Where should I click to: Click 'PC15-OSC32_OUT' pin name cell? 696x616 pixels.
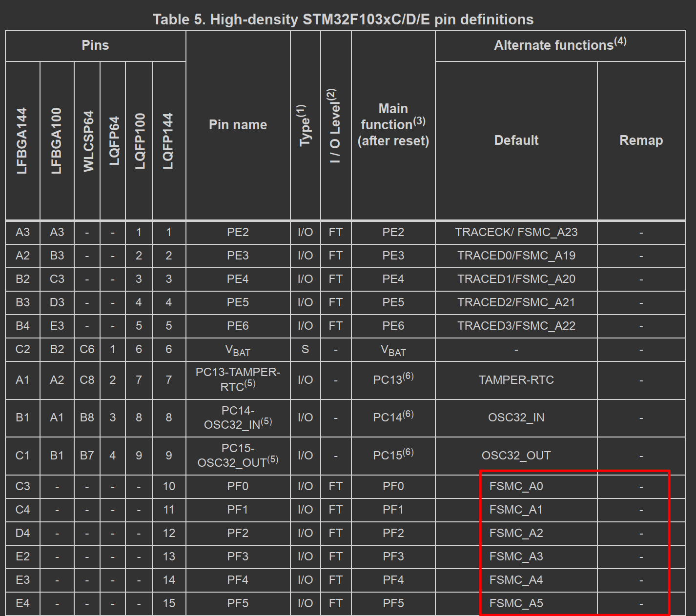(x=238, y=456)
